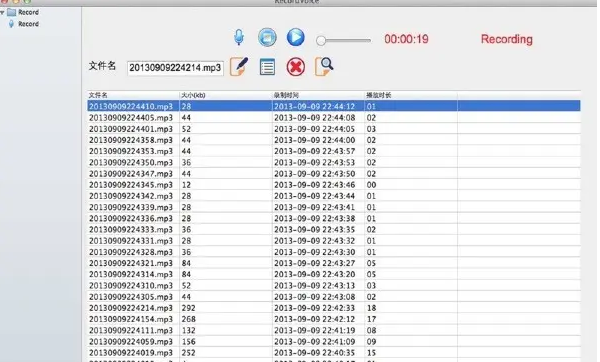Select file 20130909224358.mp3
The width and height of the screenshot is (600, 362).
click(x=131, y=140)
